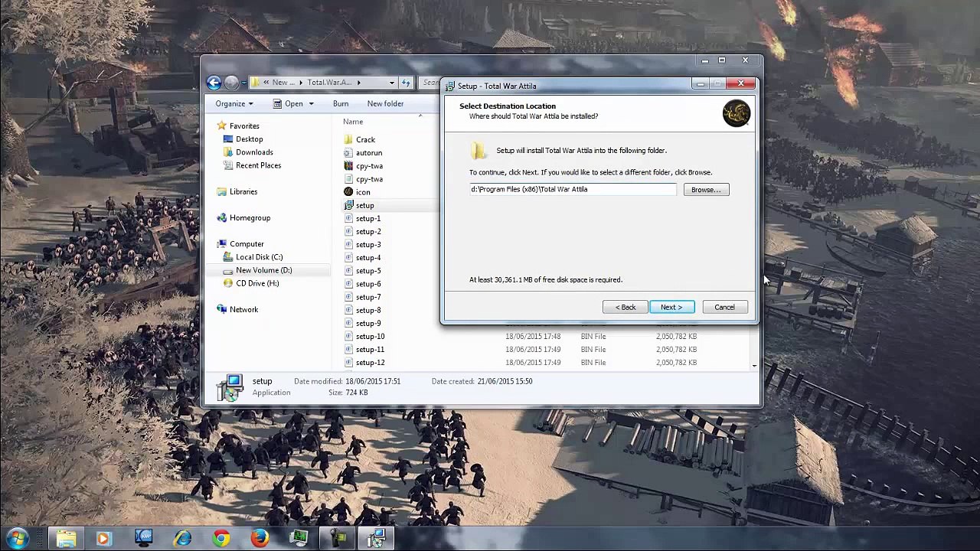Click the Explorer scrollbar down arrow
Screen dimensions: 980x551
tap(754, 366)
